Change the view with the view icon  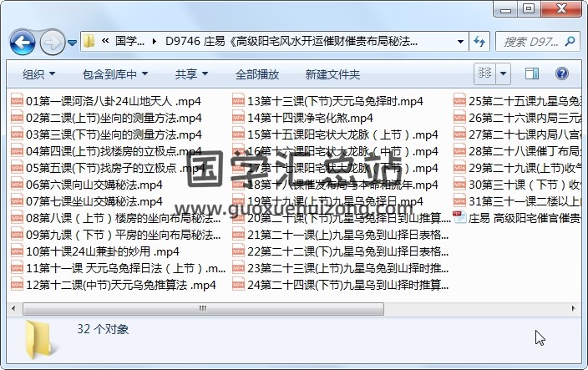[x=485, y=73]
